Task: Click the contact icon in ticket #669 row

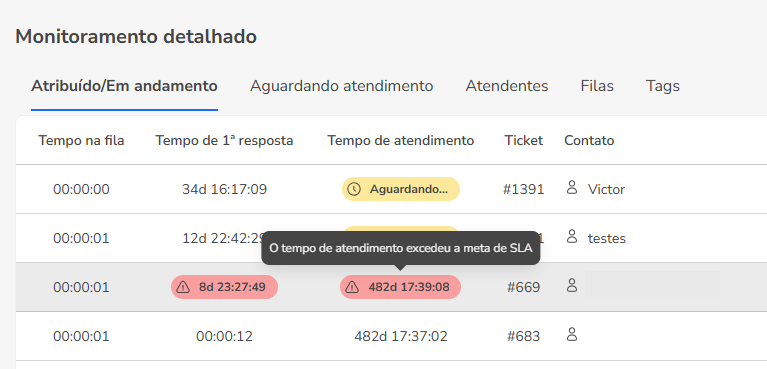Action: point(571,286)
